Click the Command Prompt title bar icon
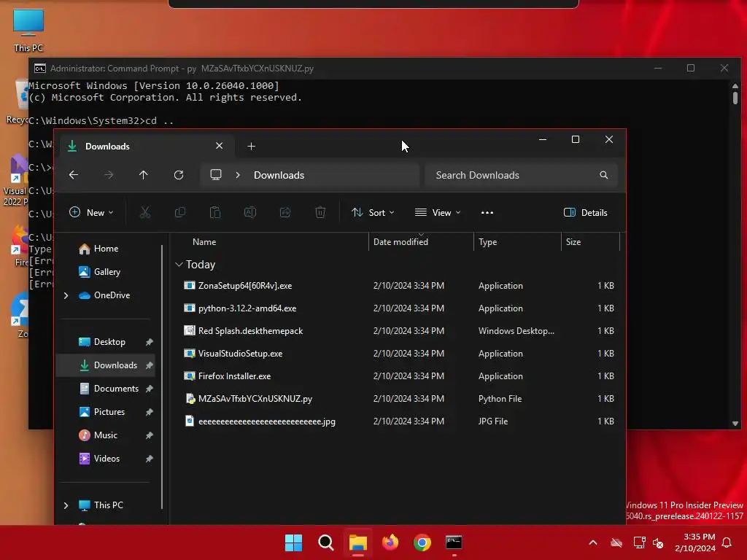 point(40,68)
